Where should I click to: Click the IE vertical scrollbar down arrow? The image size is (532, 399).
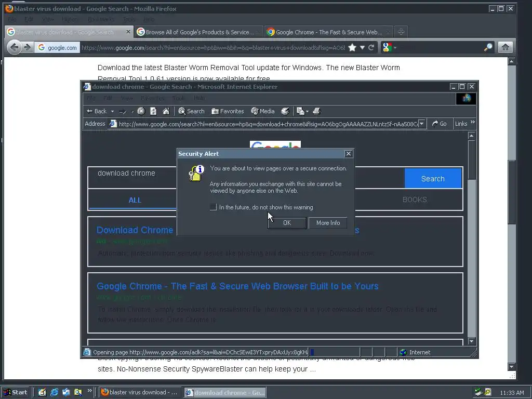click(x=471, y=341)
